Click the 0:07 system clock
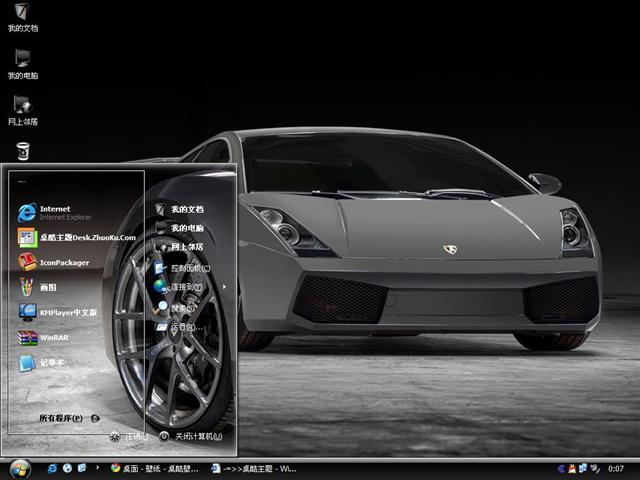 pos(616,469)
